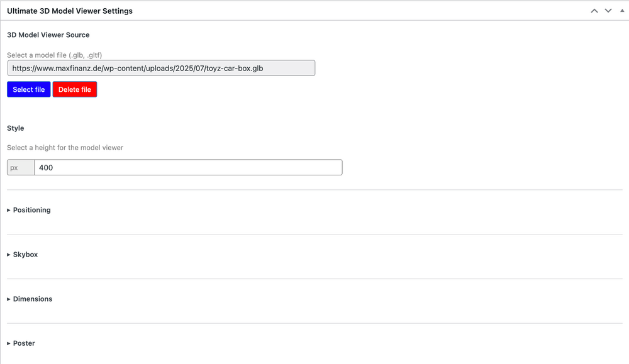Click the height field showing 400
Image resolution: width=629 pixels, height=364 pixels.
(x=188, y=168)
